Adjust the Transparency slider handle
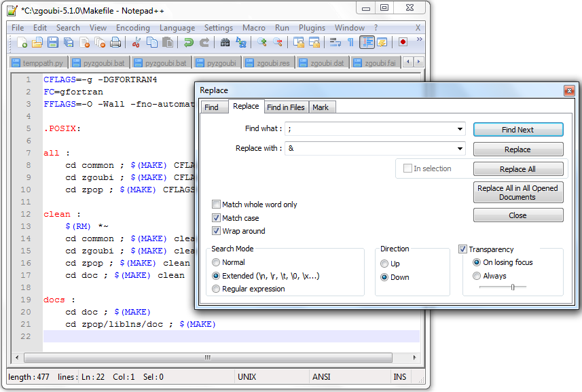582x392 pixels. click(513, 287)
